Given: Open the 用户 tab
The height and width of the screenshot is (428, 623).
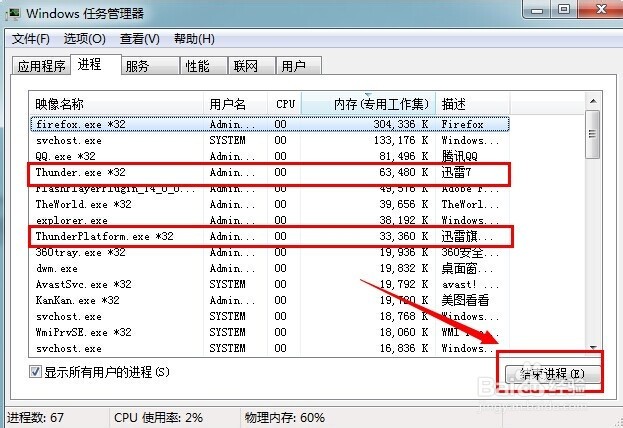Looking at the screenshot, I should [298, 66].
